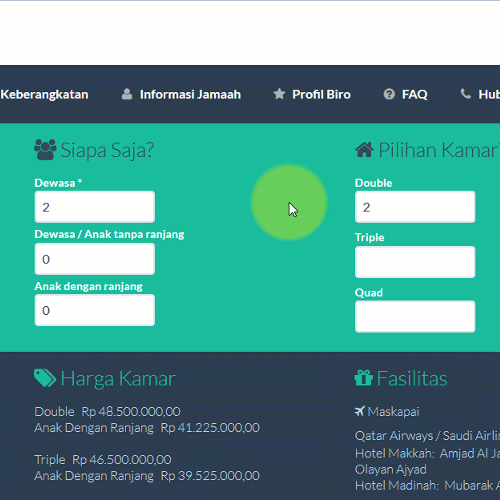Click the airplane icon beside Maskapai

tap(360, 411)
